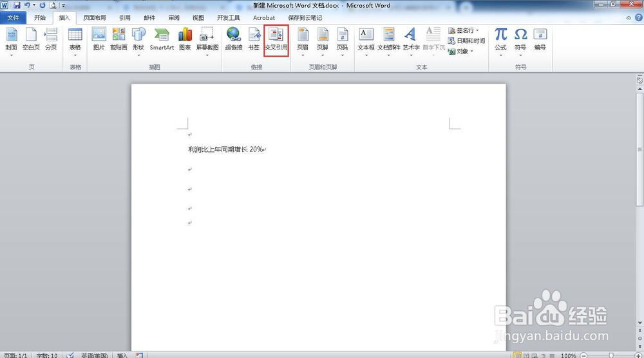
Task: Zoom out with the minus button
Action: click(584, 355)
